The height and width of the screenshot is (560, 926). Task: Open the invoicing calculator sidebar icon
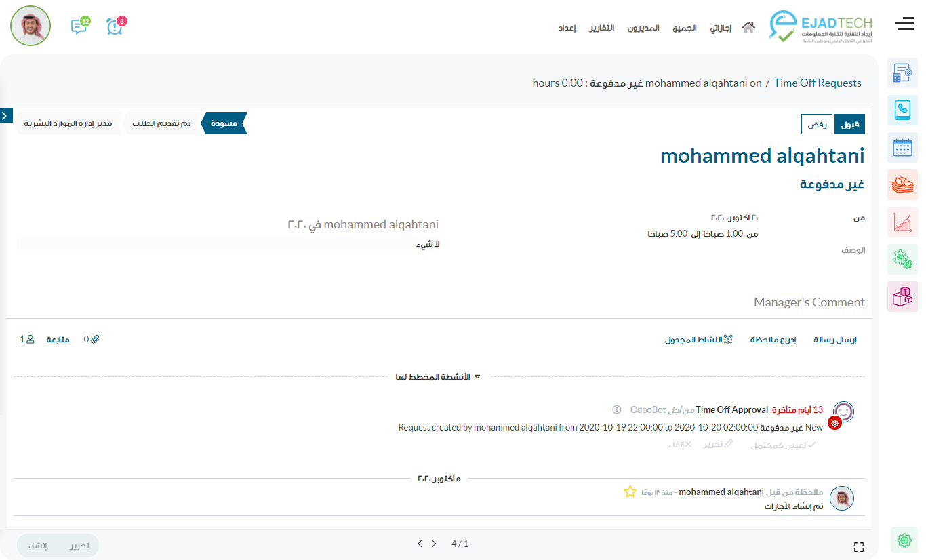902,73
